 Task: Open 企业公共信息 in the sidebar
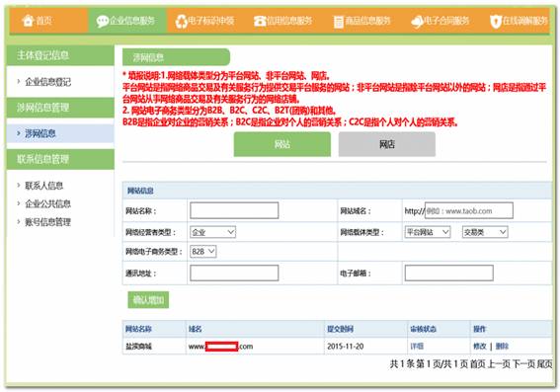click(x=47, y=203)
